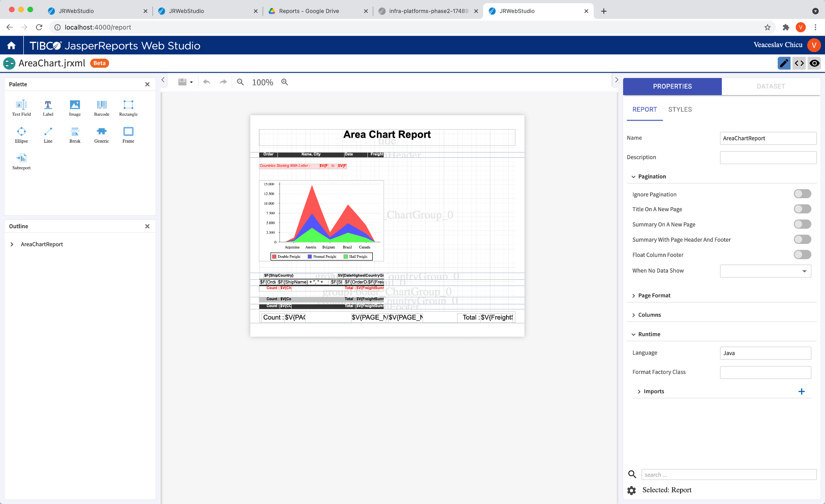Switch to source code view icon

tap(799, 63)
